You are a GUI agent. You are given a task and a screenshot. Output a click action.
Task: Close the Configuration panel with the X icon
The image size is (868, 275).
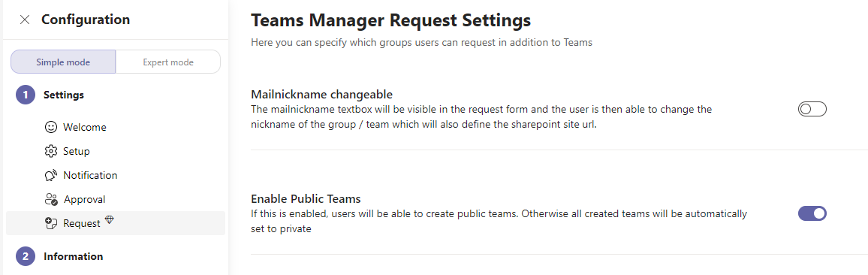tap(24, 20)
